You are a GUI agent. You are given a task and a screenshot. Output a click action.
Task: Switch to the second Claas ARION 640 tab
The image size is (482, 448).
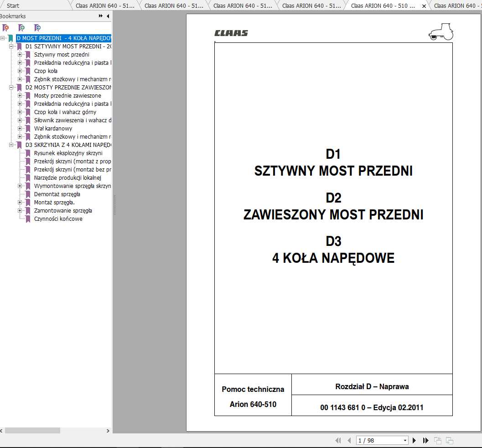174,5
